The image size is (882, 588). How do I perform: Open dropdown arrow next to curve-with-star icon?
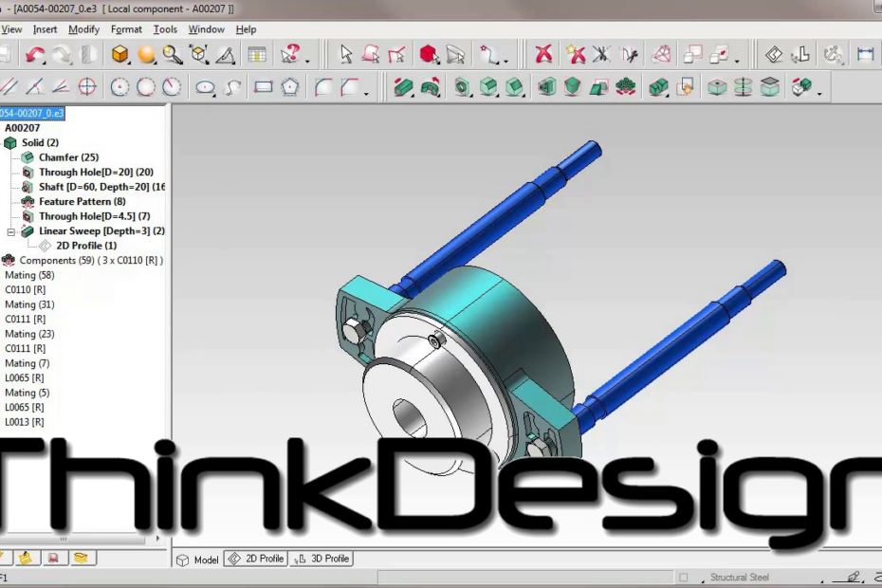point(505,60)
